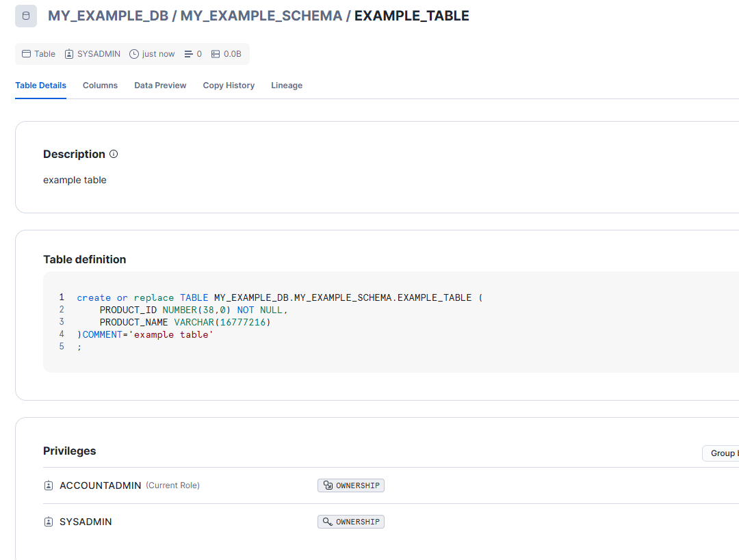Viewport: 739px width, 560px height.
Task: Click the Description heading
Action: pyautogui.click(x=74, y=154)
